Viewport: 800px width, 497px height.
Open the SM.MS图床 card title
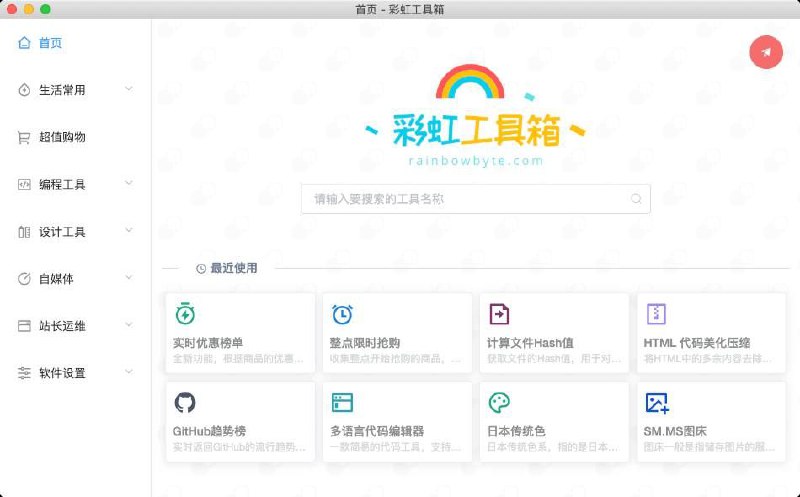pyautogui.click(x=675, y=431)
